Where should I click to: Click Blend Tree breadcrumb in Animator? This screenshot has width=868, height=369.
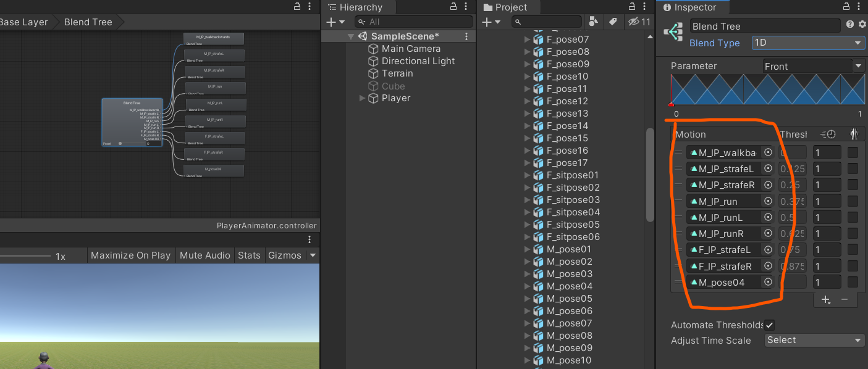pyautogui.click(x=88, y=22)
